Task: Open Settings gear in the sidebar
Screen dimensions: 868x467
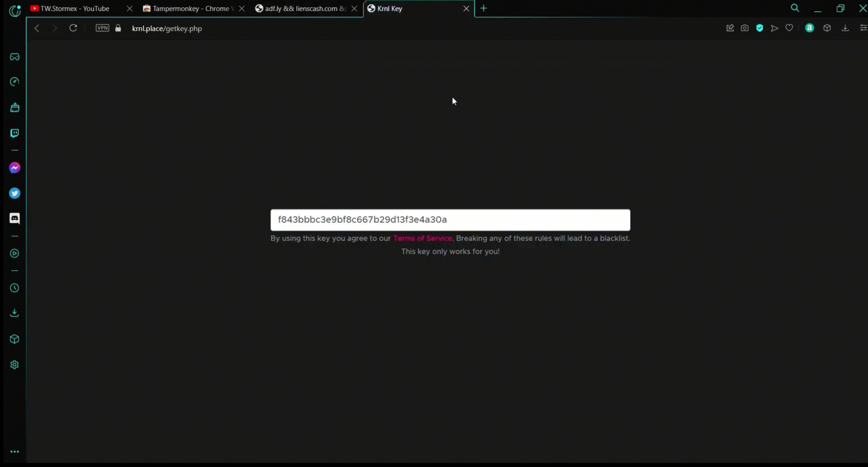Action: tap(15, 365)
